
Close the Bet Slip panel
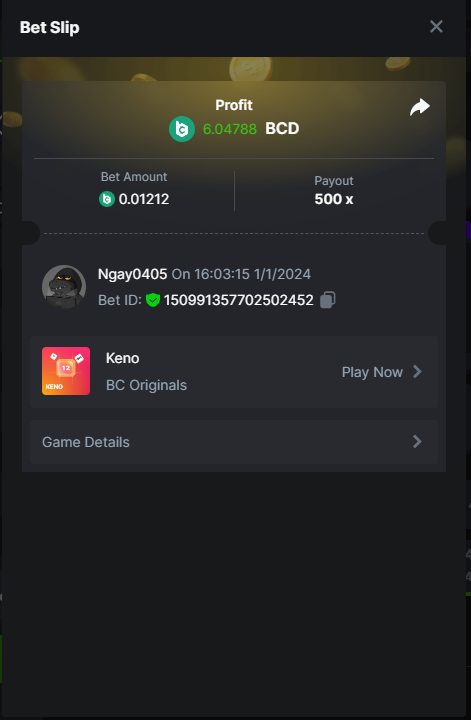tap(436, 27)
